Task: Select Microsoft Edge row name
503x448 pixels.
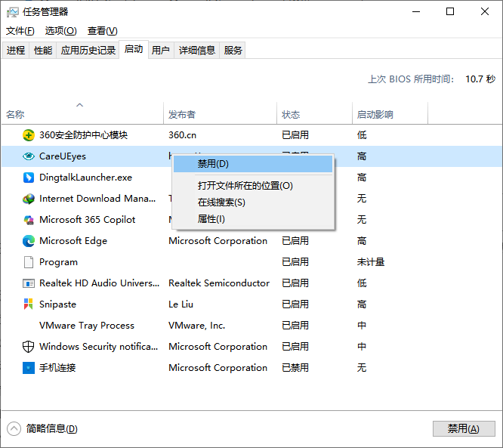Action: click(73, 241)
